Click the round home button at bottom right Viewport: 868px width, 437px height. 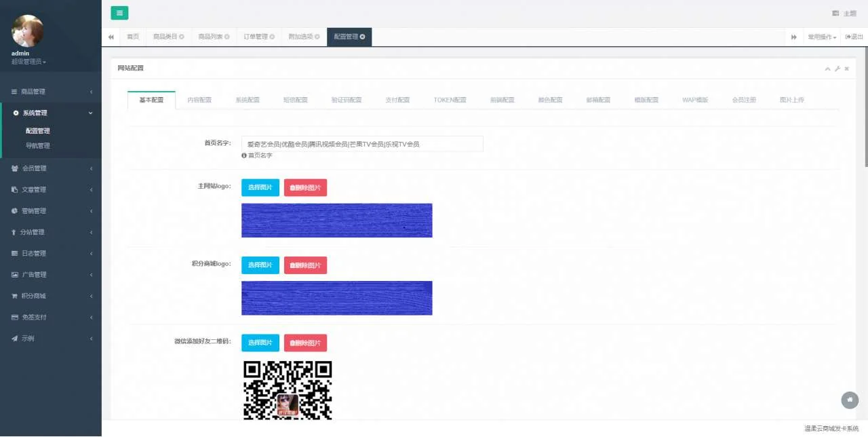point(850,400)
